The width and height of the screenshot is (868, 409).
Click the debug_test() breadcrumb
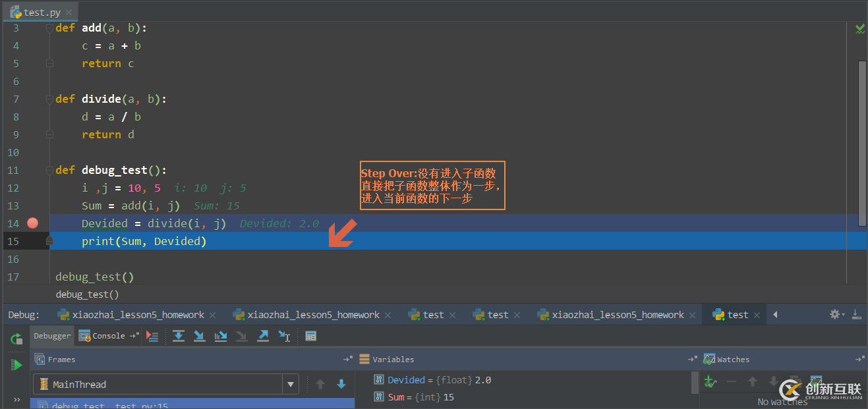pos(87,294)
